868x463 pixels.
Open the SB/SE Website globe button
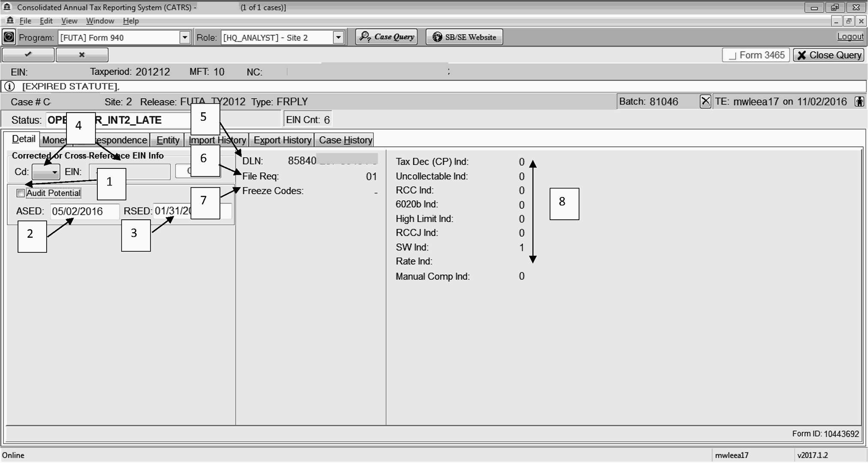[x=464, y=37]
